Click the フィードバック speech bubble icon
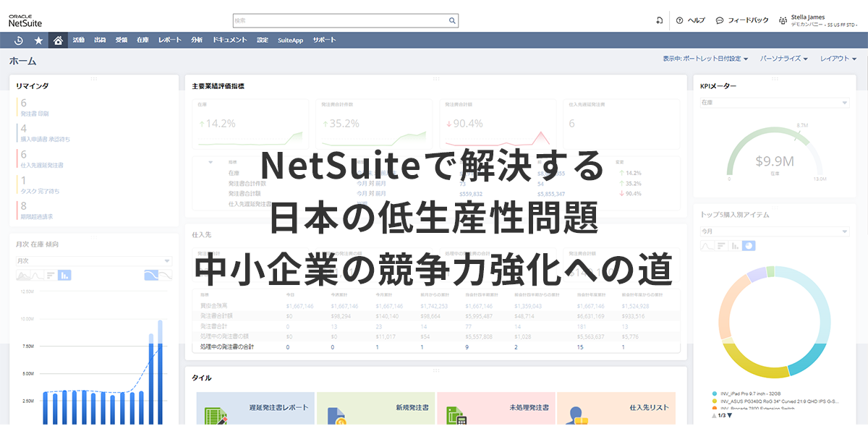This screenshot has height=434, width=868. point(720,20)
